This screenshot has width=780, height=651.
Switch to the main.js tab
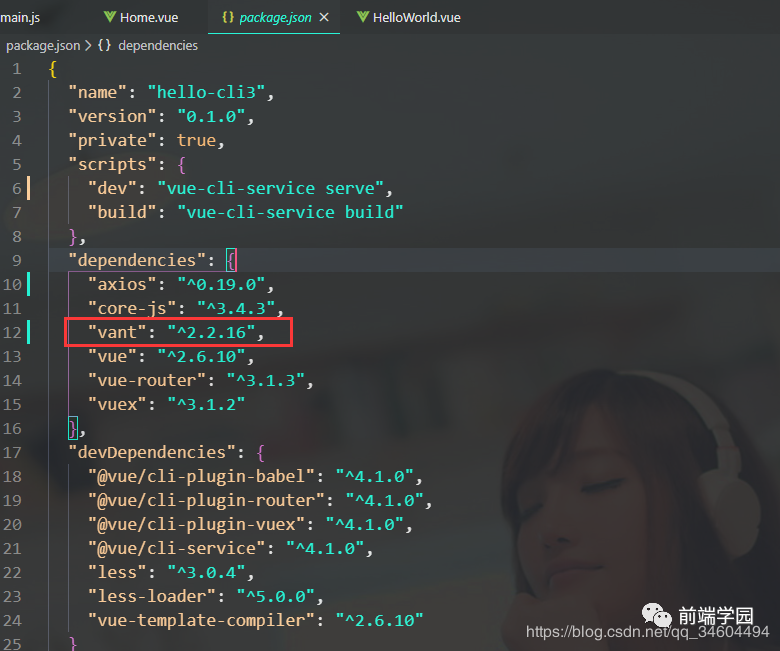pos(24,18)
